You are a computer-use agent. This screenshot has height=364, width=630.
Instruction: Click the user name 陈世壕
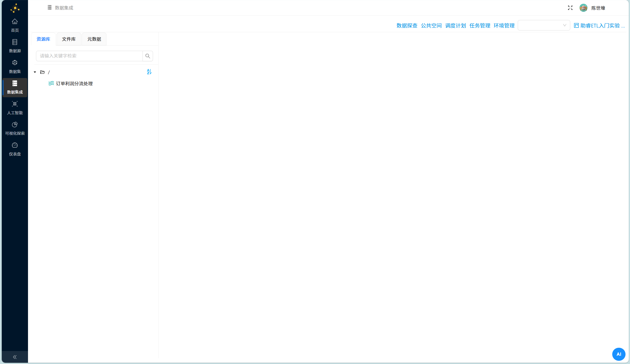[598, 8]
